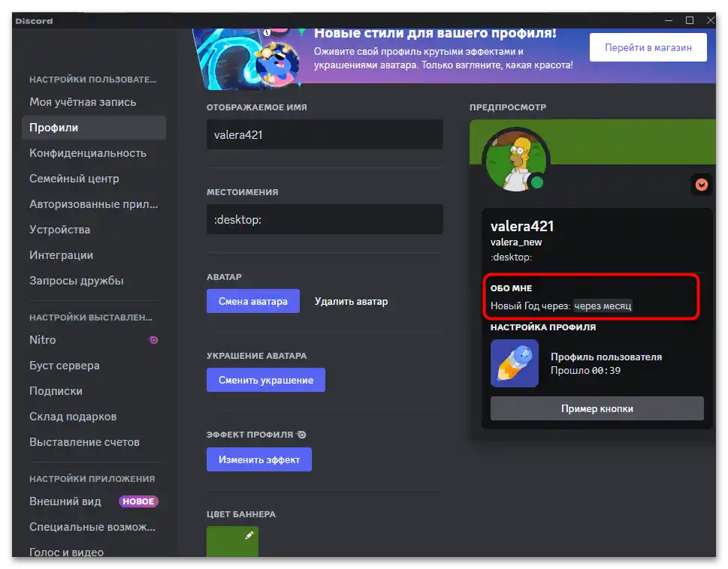The width and height of the screenshot is (728, 569).
Task: Click the valera421 name in preview card
Action: point(522,226)
